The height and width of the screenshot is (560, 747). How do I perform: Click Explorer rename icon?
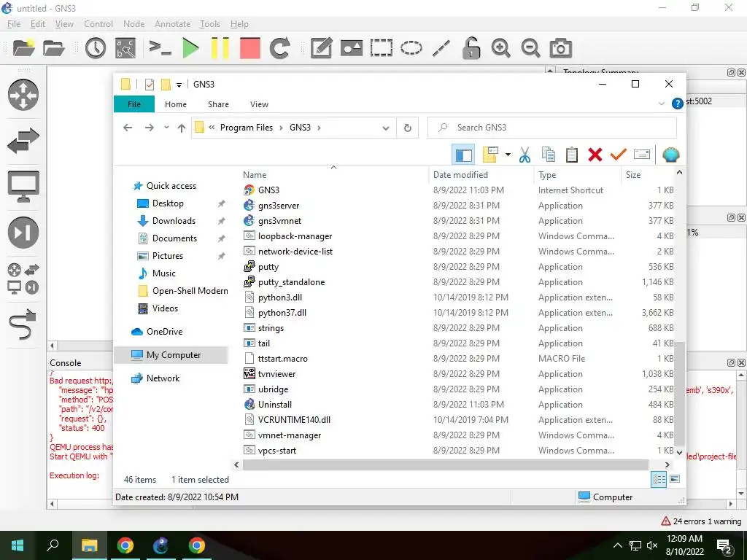[642, 155]
